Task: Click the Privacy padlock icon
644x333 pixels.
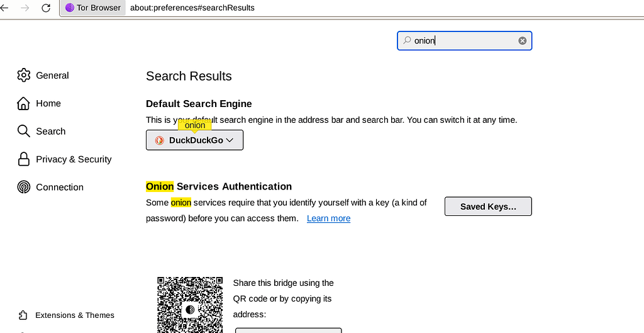Action: (23, 159)
